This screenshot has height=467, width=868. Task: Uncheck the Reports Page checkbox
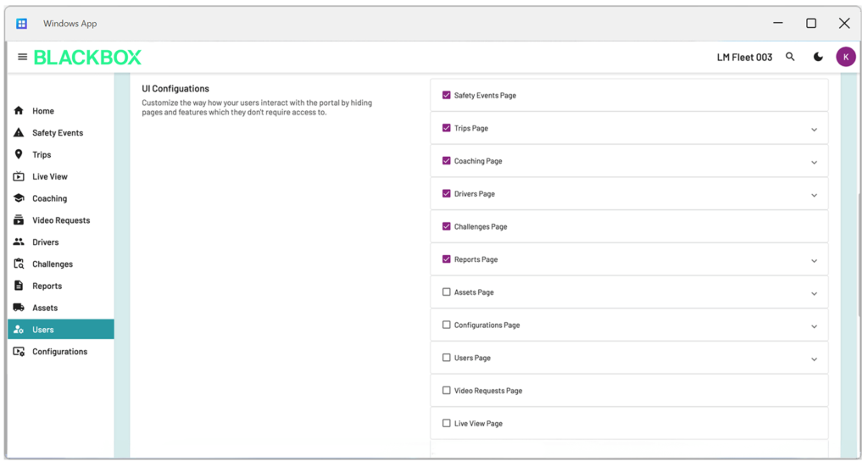coord(446,259)
